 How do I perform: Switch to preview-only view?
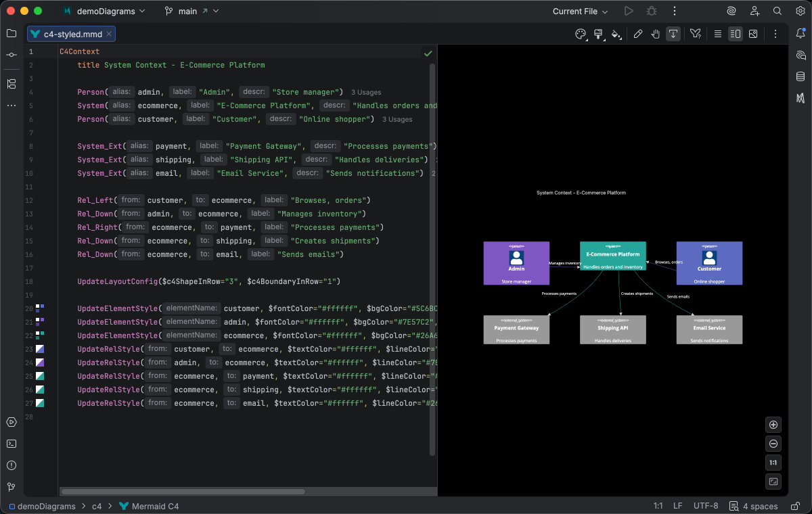point(753,34)
